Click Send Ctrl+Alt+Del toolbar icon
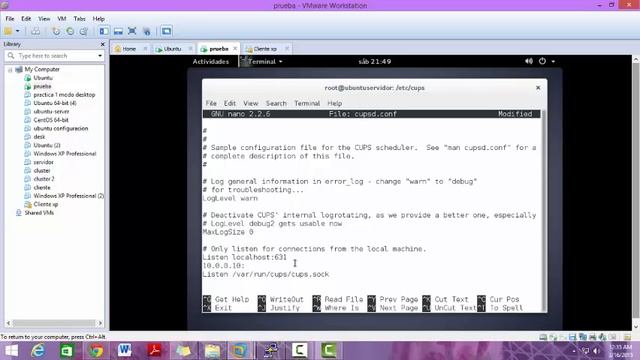Viewport: 640px width, 360px height. [x=36, y=31]
